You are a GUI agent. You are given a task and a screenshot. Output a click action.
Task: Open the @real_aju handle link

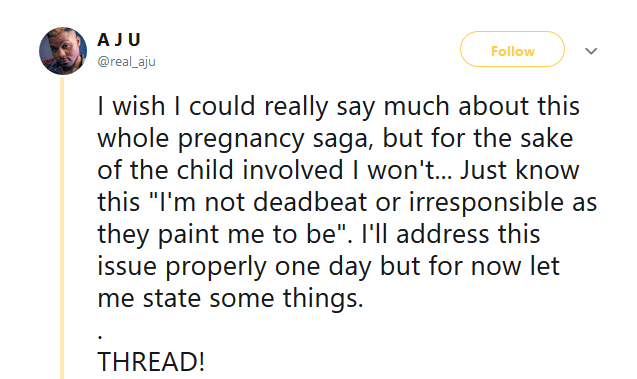tap(126, 61)
